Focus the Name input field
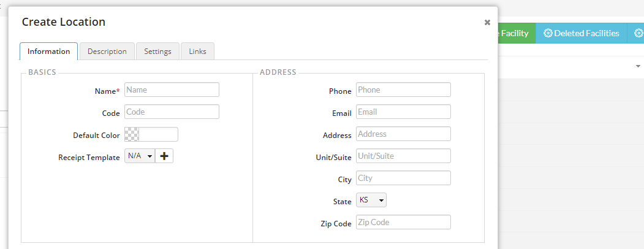The image size is (644, 249). (172, 90)
